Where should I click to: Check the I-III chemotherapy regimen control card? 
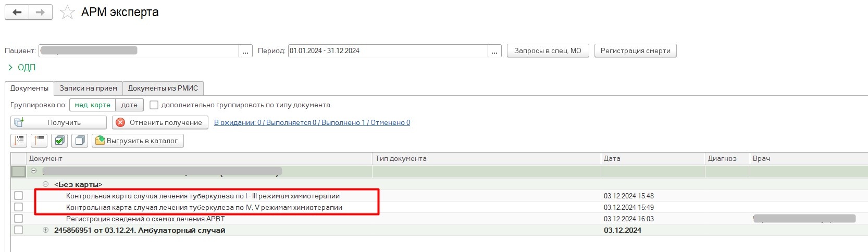19,196
